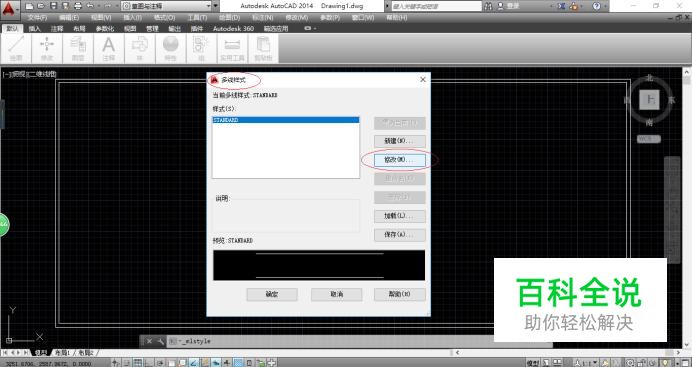Expand the 实用工具 utilities ribbon panel

232,49
